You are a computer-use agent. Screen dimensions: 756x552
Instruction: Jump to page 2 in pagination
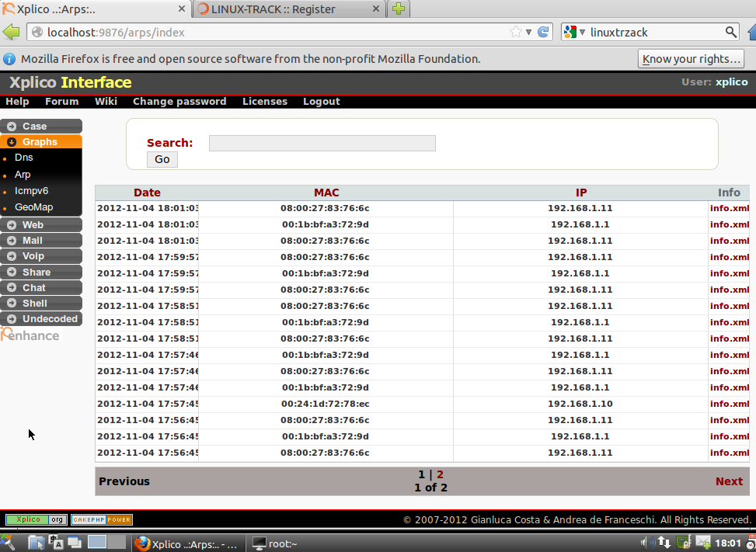[440, 474]
